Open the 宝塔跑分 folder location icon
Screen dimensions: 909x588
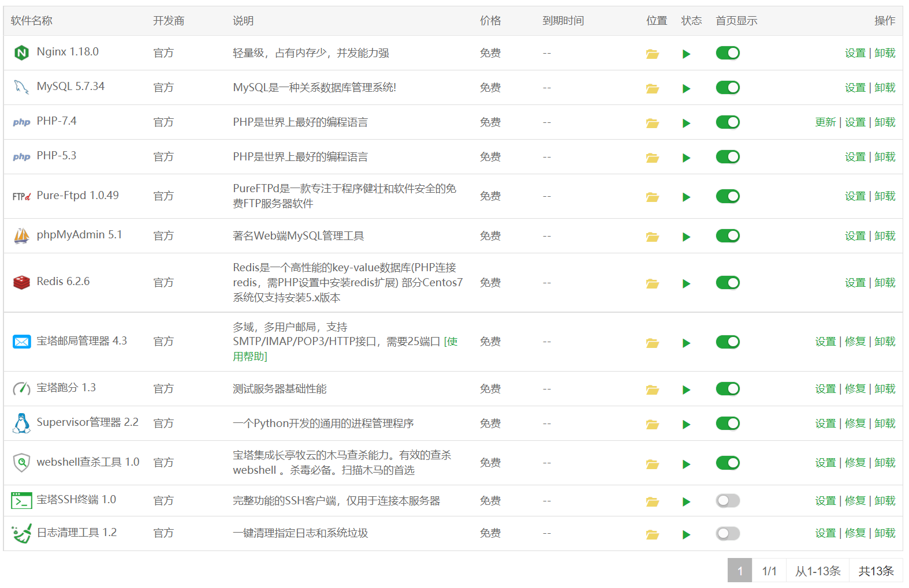pos(653,389)
